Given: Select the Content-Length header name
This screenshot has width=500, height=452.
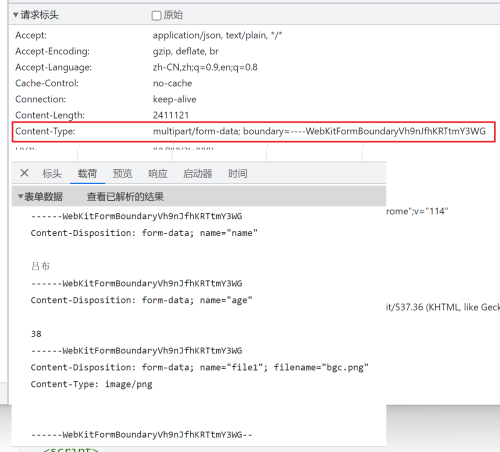Looking at the screenshot, I should (x=50, y=115).
